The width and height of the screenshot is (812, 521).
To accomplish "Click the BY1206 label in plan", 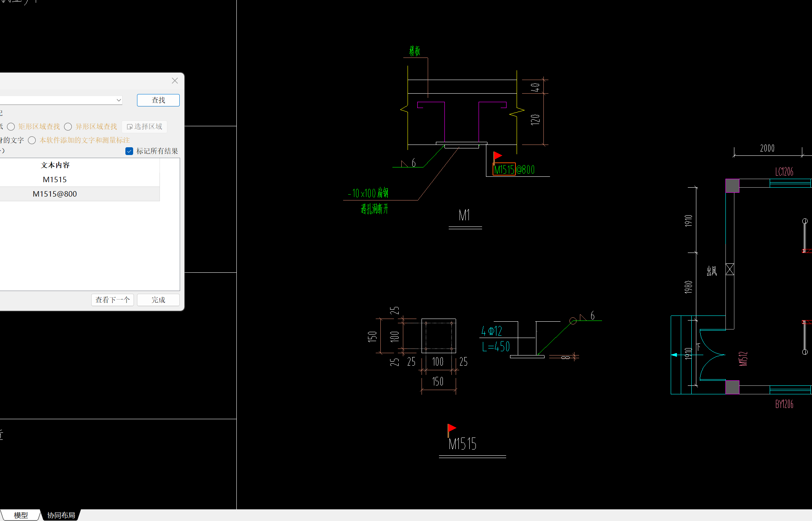I will coord(784,404).
